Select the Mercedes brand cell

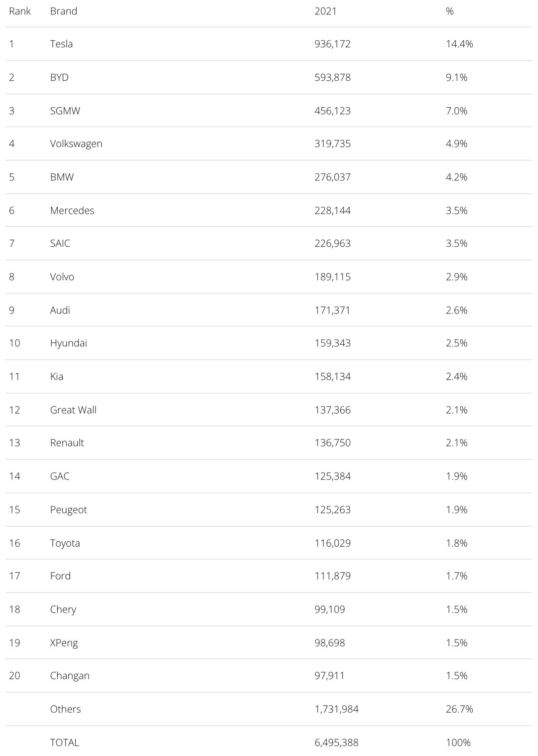point(72,210)
